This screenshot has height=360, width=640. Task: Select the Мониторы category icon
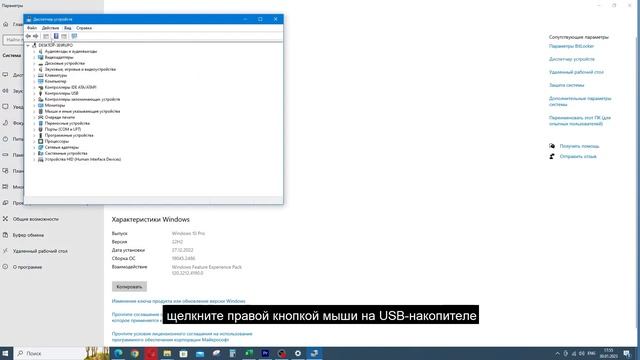click(40, 105)
